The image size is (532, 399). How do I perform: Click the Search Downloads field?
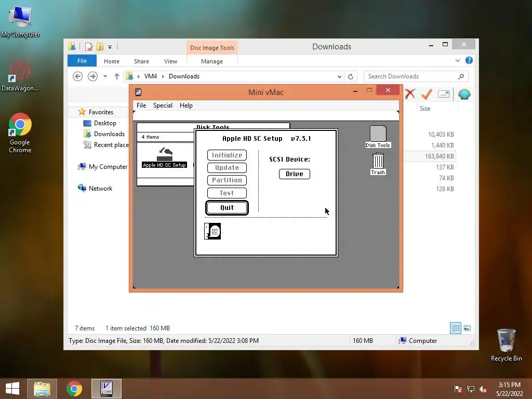(416, 76)
